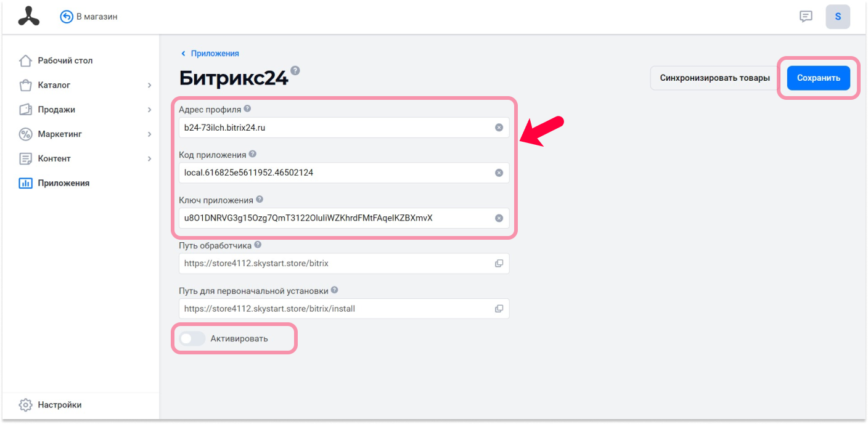Click the Контент document icon
The image size is (868, 424).
[25, 158]
